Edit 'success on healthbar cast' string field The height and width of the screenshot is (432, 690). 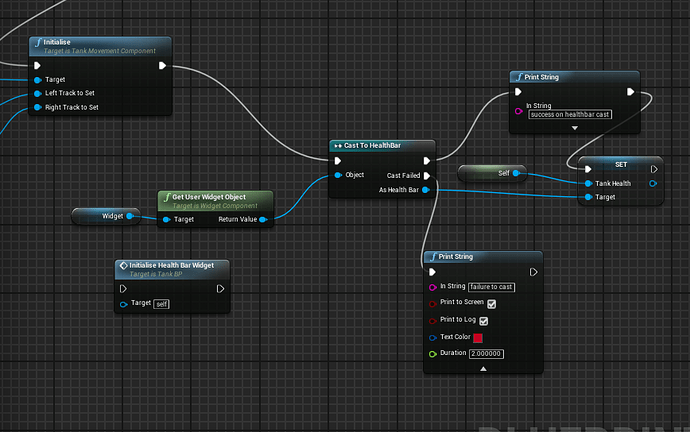(570, 114)
